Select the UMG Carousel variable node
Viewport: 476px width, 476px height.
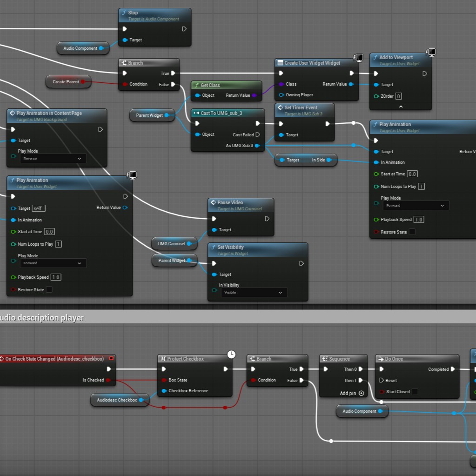174,244
